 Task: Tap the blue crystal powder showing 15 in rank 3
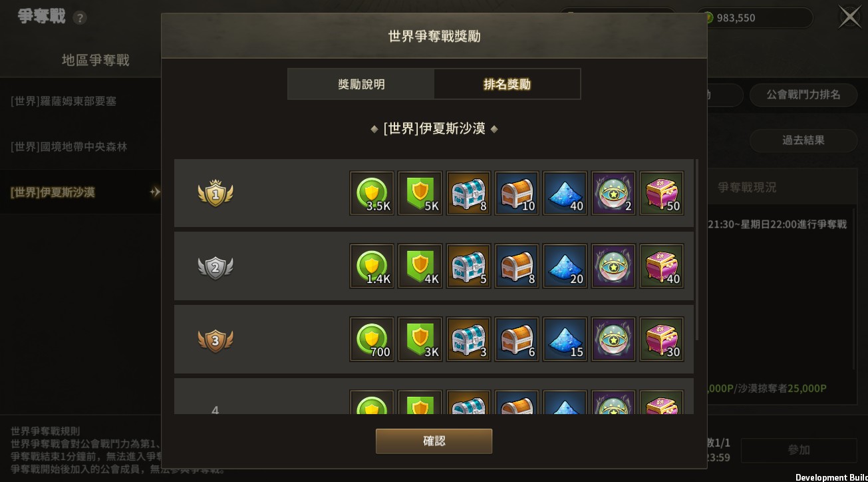coord(565,340)
